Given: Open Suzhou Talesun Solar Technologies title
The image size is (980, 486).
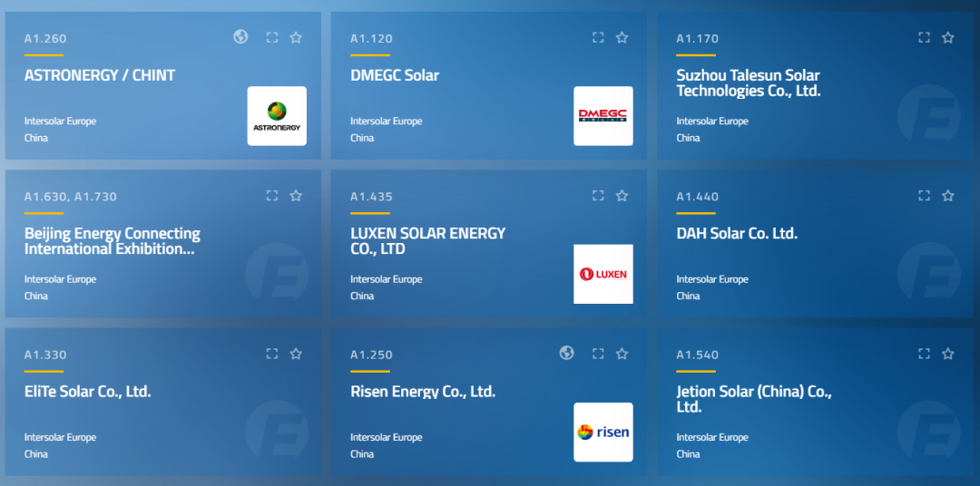Looking at the screenshot, I should pos(748,83).
